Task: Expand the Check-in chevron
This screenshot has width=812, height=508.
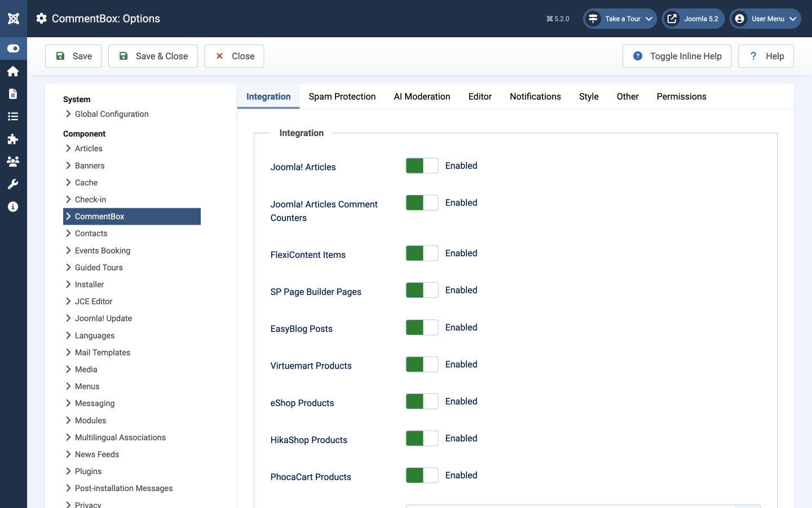Action: (x=68, y=199)
